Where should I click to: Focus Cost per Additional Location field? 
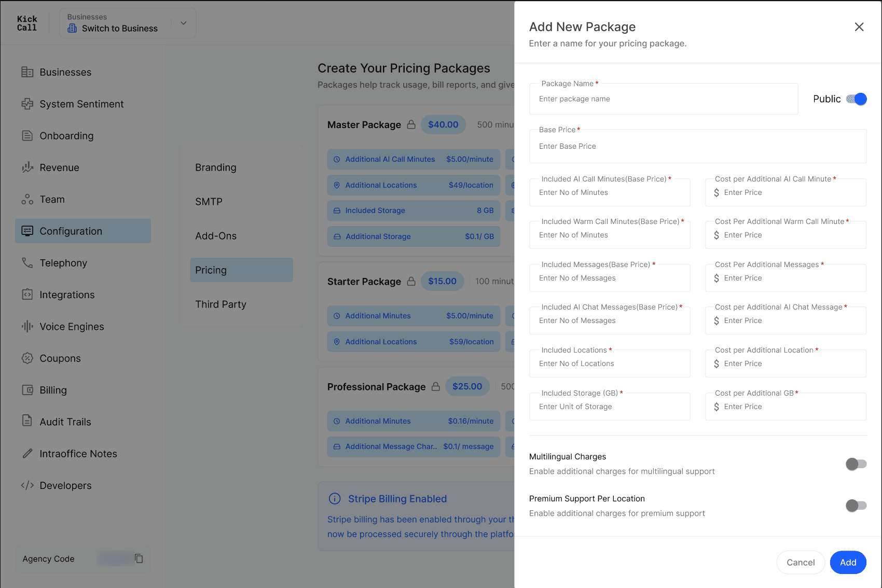pos(785,363)
